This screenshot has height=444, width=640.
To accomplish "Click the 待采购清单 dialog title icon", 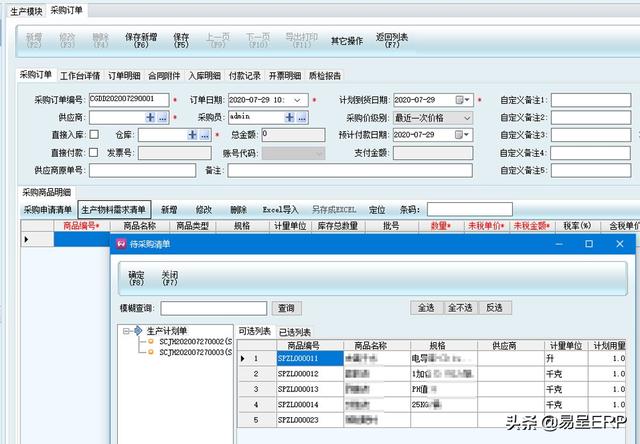I will click(x=121, y=243).
